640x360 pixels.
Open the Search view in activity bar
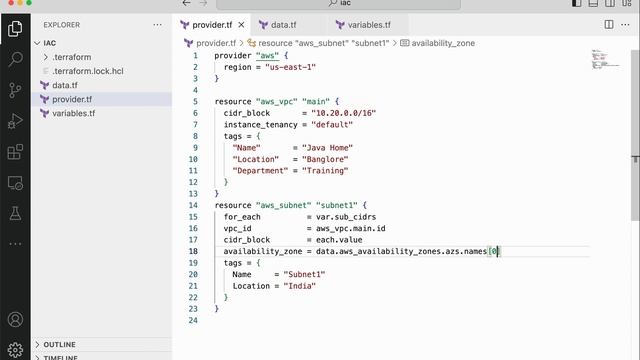[x=15, y=59]
